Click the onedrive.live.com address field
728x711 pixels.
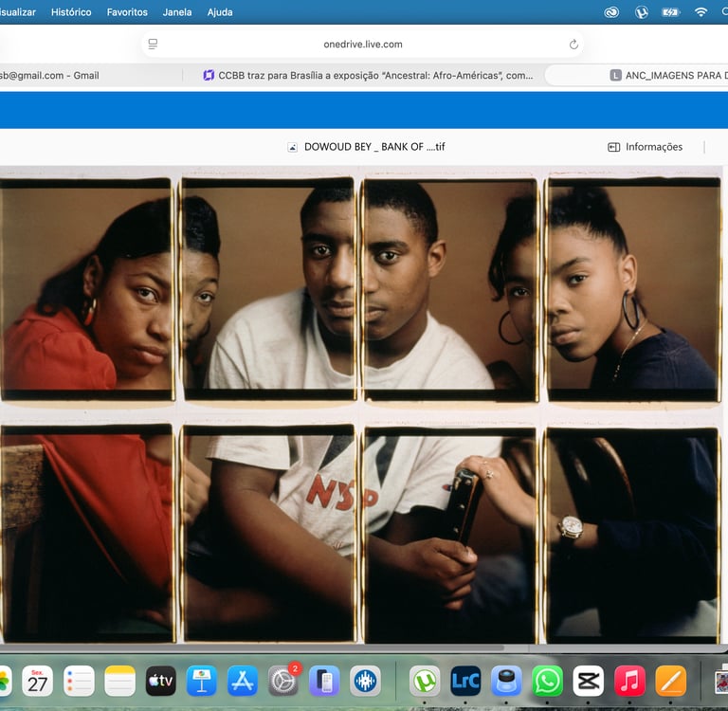tap(363, 45)
